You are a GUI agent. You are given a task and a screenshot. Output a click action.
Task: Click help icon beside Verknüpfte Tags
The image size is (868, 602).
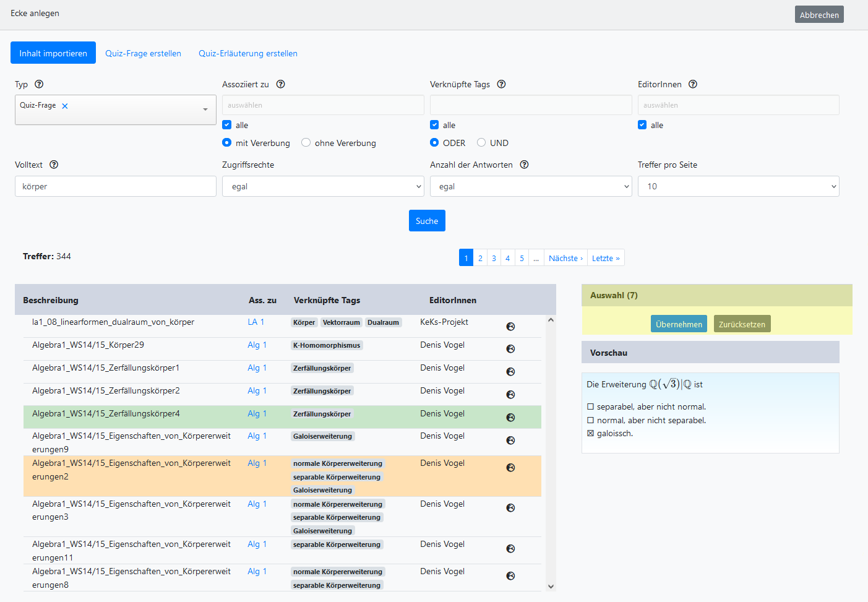pyautogui.click(x=501, y=84)
